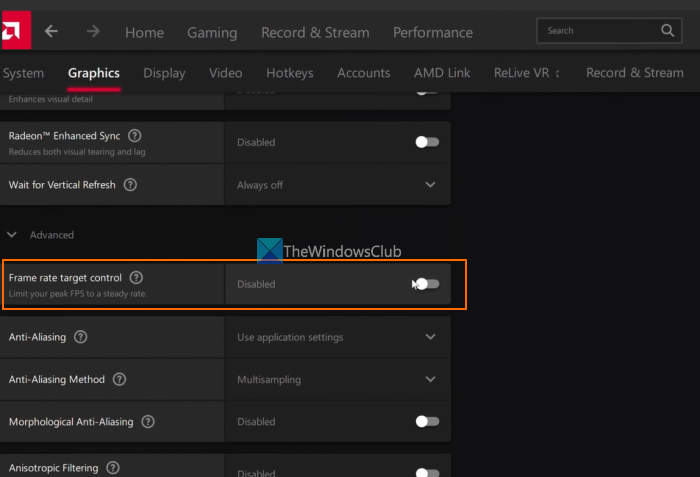
Task: Go back with the left arrow
Action: pyautogui.click(x=51, y=31)
